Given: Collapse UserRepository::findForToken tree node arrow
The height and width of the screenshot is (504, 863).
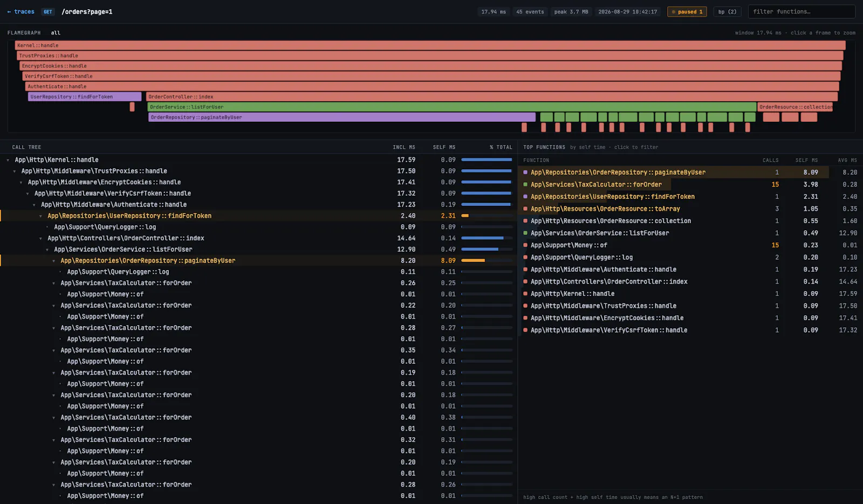Looking at the screenshot, I should pyautogui.click(x=40, y=216).
